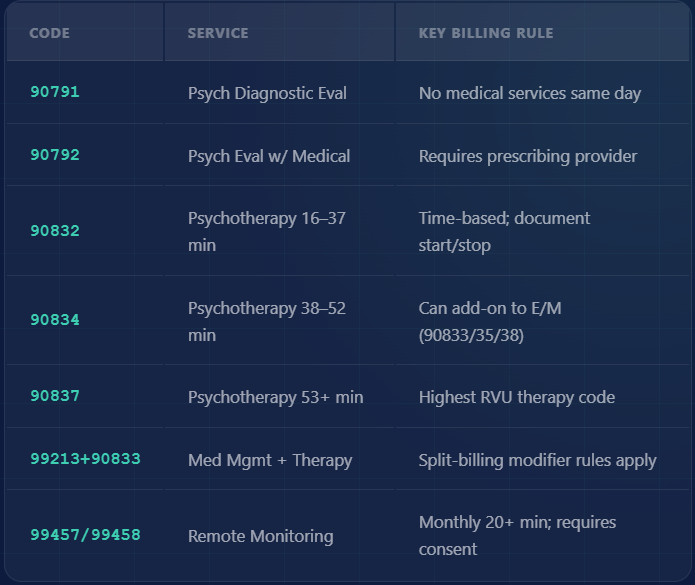
Task: Click rule 'Highest RVU therapy code'
Action: [x=517, y=398]
